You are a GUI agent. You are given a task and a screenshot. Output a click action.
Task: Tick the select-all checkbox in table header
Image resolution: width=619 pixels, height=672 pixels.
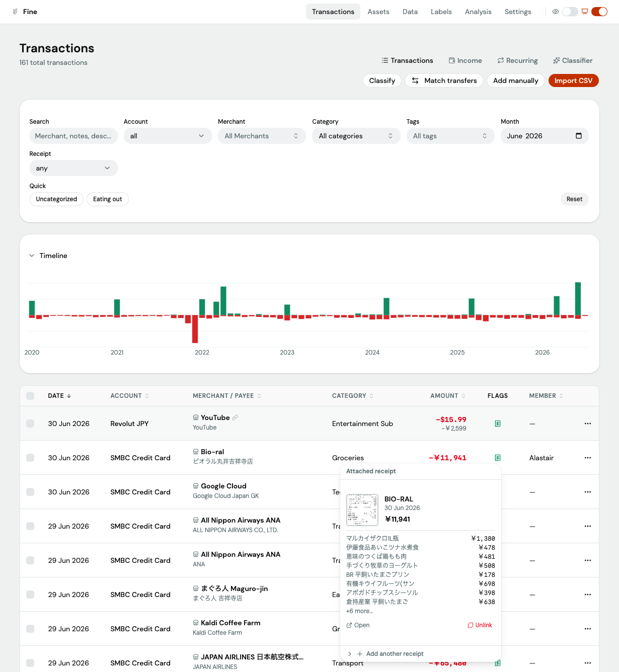click(x=30, y=396)
